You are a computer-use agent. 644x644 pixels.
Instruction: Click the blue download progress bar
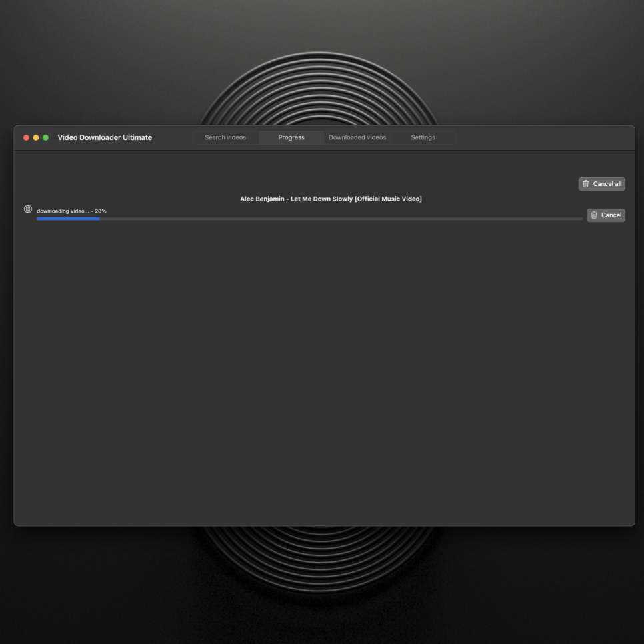pos(310,219)
